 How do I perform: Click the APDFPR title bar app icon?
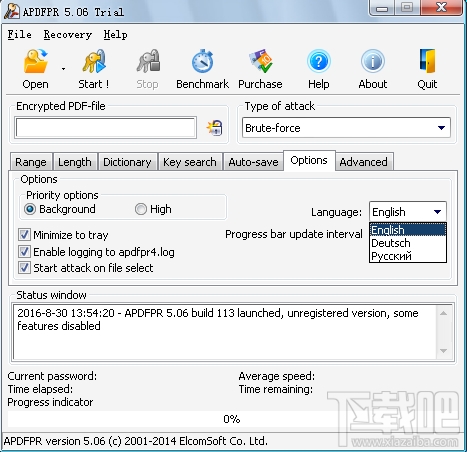[12, 11]
